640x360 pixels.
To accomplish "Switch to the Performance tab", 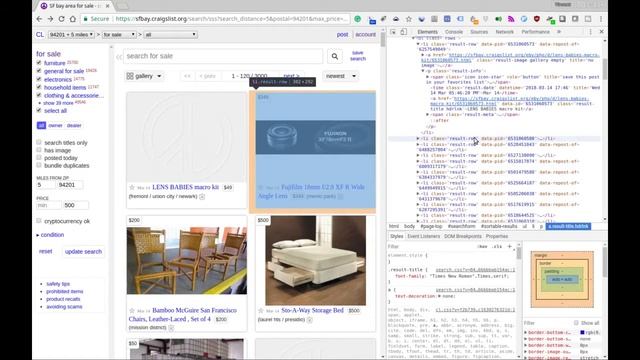I will pyautogui.click(x=536, y=32).
